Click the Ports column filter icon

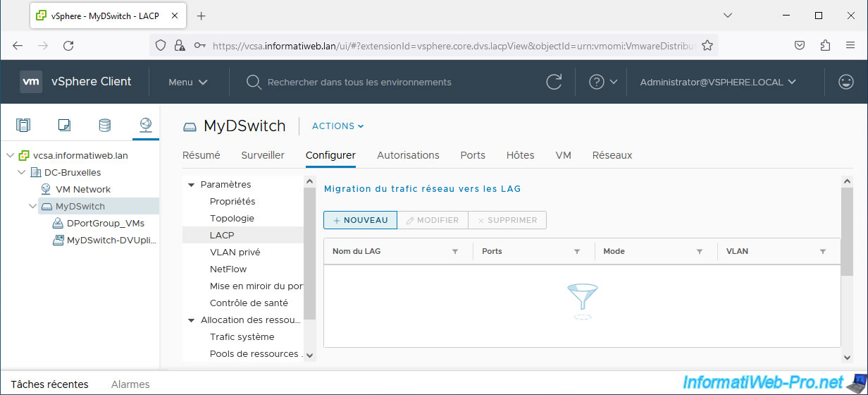point(577,251)
